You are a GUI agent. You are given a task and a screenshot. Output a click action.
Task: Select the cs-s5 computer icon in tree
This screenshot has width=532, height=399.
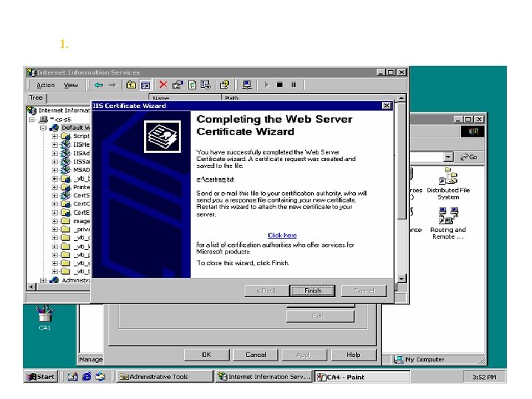coord(43,120)
